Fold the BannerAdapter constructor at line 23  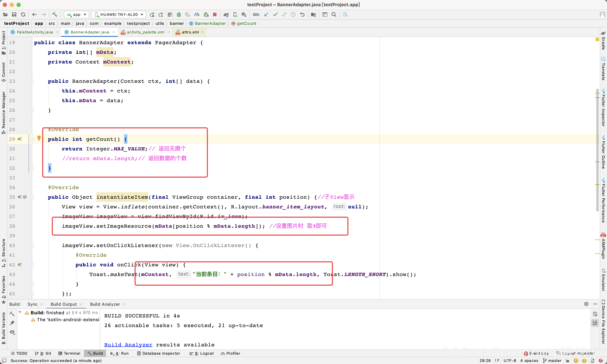click(32, 81)
